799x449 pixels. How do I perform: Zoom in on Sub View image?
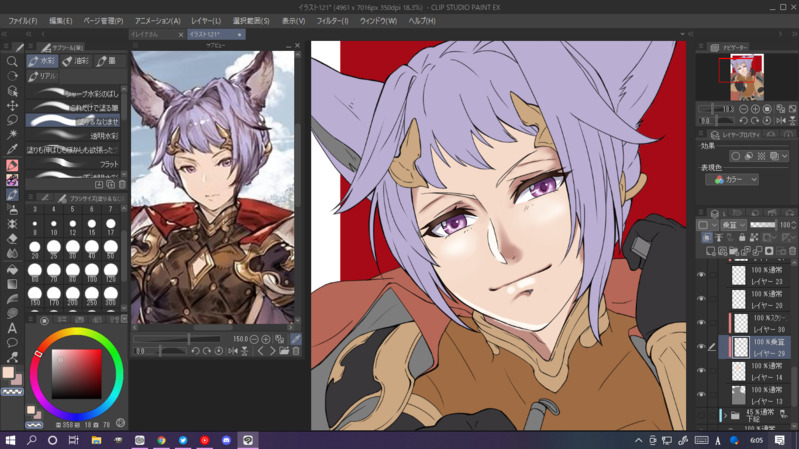pos(265,339)
